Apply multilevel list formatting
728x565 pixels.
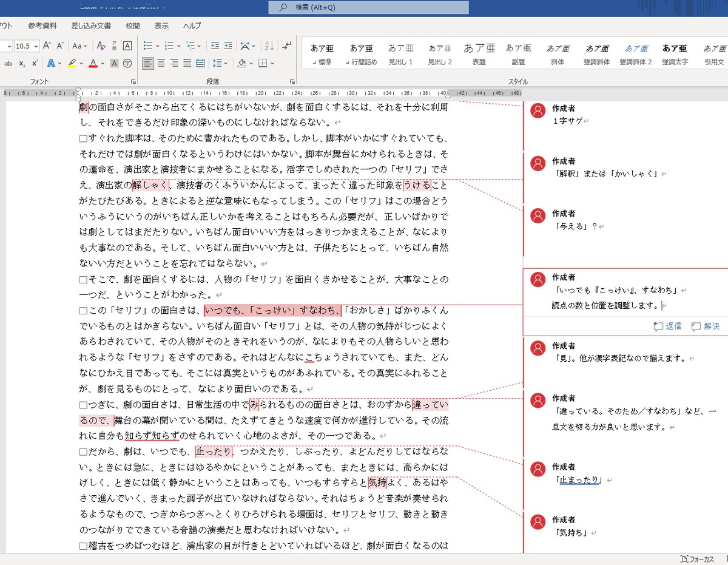point(190,46)
